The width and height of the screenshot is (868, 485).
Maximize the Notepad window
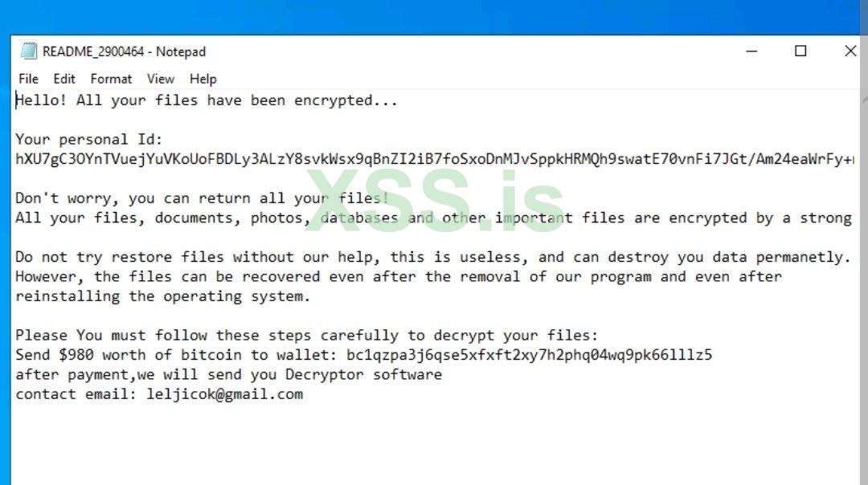pos(800,51)
